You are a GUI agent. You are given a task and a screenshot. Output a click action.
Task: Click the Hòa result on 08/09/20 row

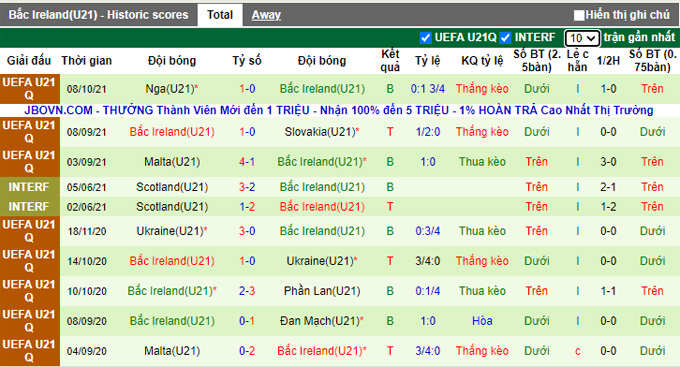[482, 321]
